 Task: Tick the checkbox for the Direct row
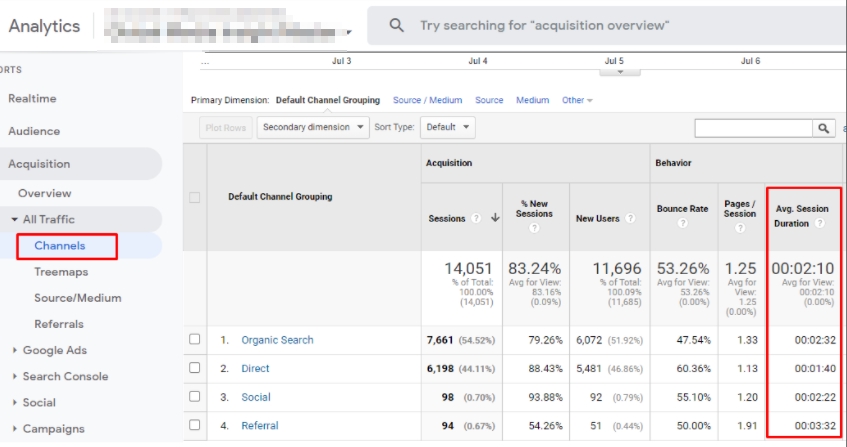click(195, 368)
